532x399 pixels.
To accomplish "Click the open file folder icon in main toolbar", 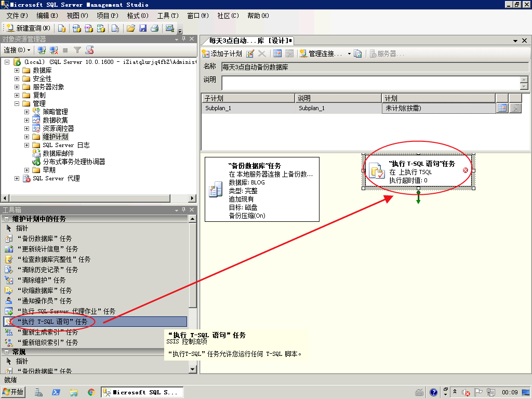I will pos(130,28).
